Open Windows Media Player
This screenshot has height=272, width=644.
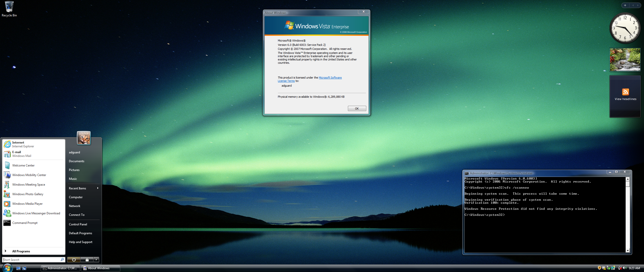[x=27, y=204]
